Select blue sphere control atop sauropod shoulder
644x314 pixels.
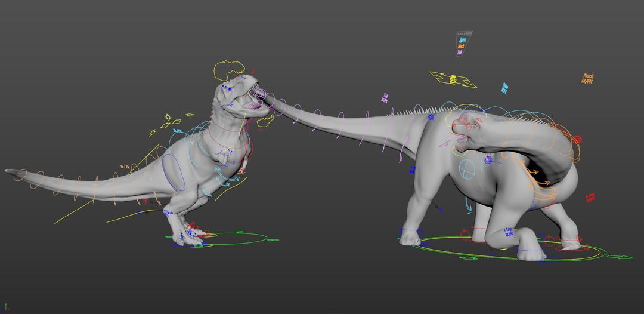pyautogui.click(x=431, y=117)
